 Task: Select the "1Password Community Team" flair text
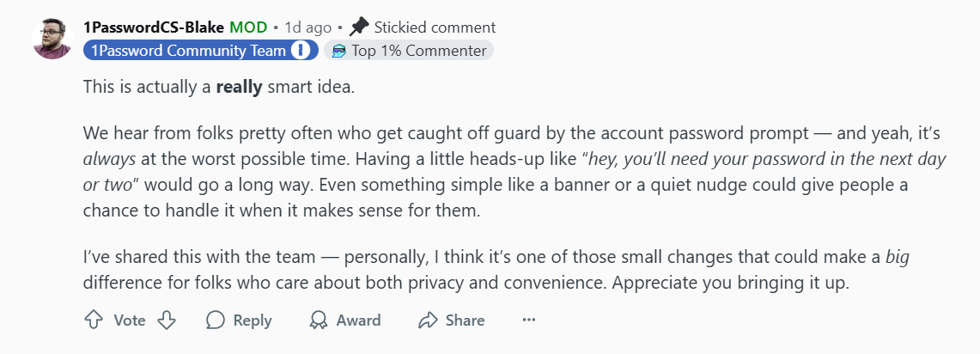coord(188,51)
